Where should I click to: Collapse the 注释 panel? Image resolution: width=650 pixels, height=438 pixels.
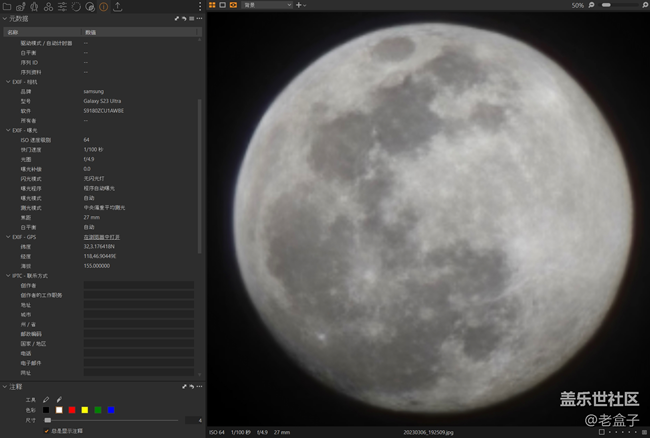[4, 386]
